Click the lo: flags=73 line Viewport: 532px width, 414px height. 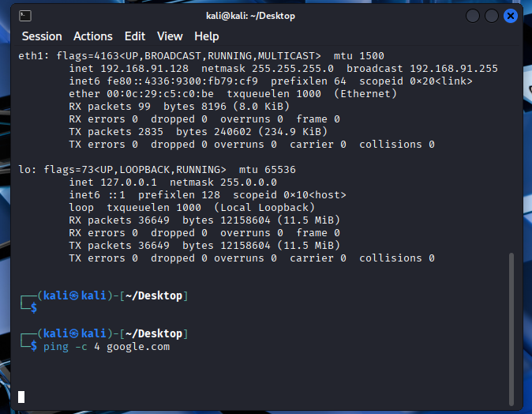point(157,170)
